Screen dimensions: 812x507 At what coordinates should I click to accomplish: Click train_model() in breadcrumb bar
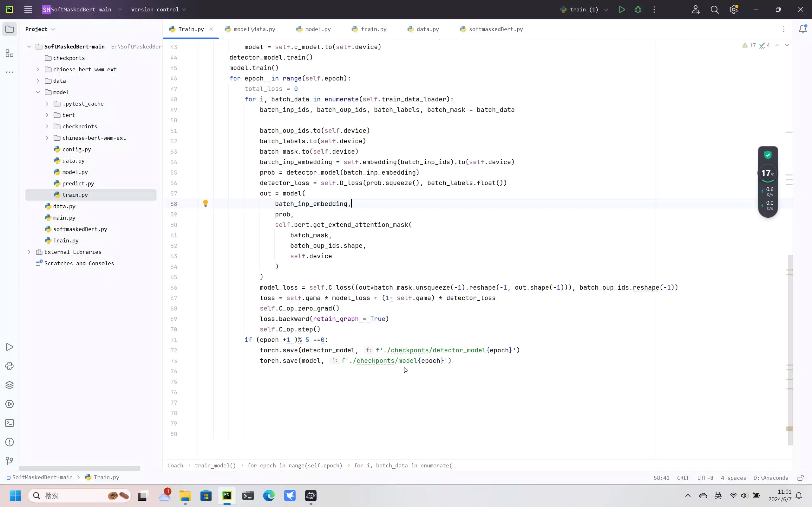[x=215, y=465]
